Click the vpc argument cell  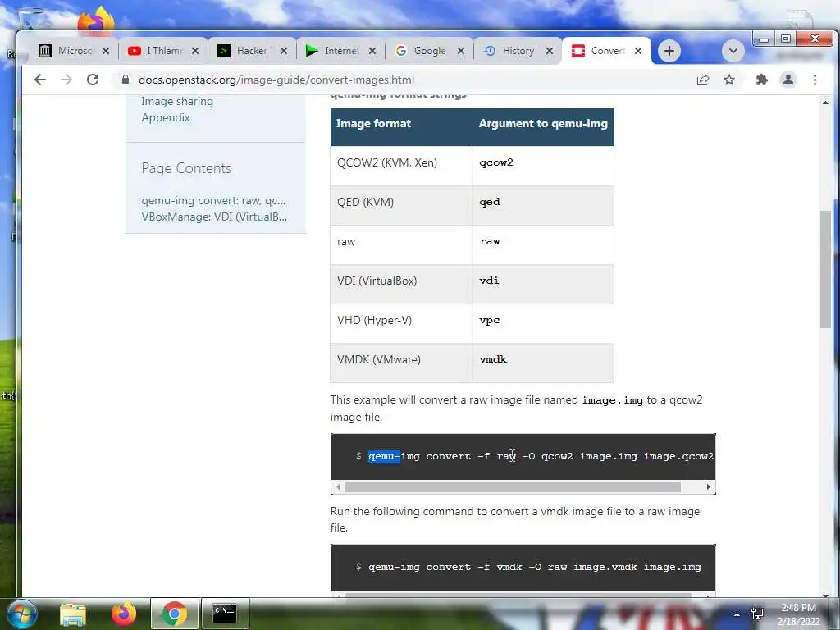(x=543, y=323)
